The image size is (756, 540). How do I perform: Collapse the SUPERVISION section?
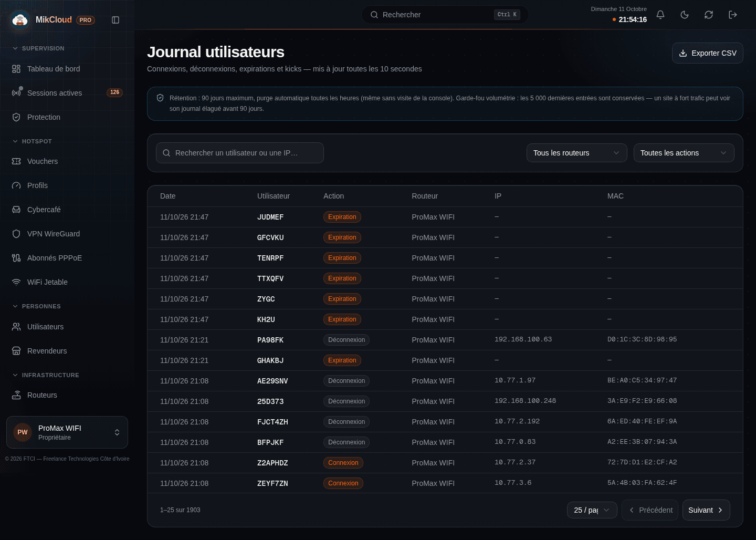(38, 48)
